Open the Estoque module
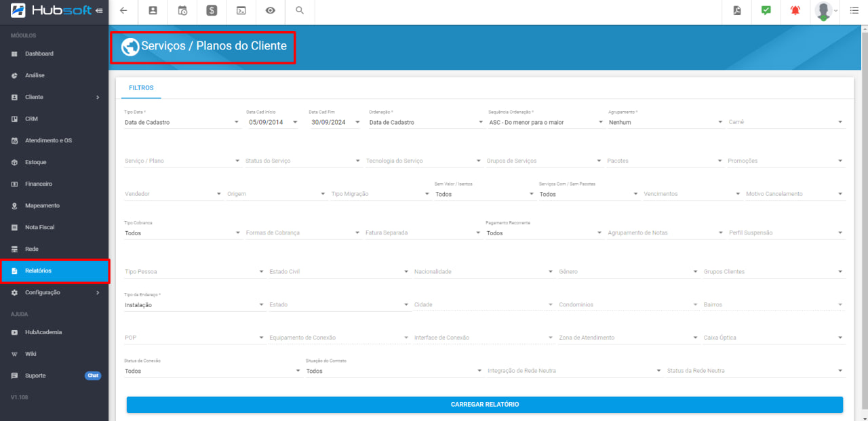This screenshot has height=421, width=868. click(54, 162)
